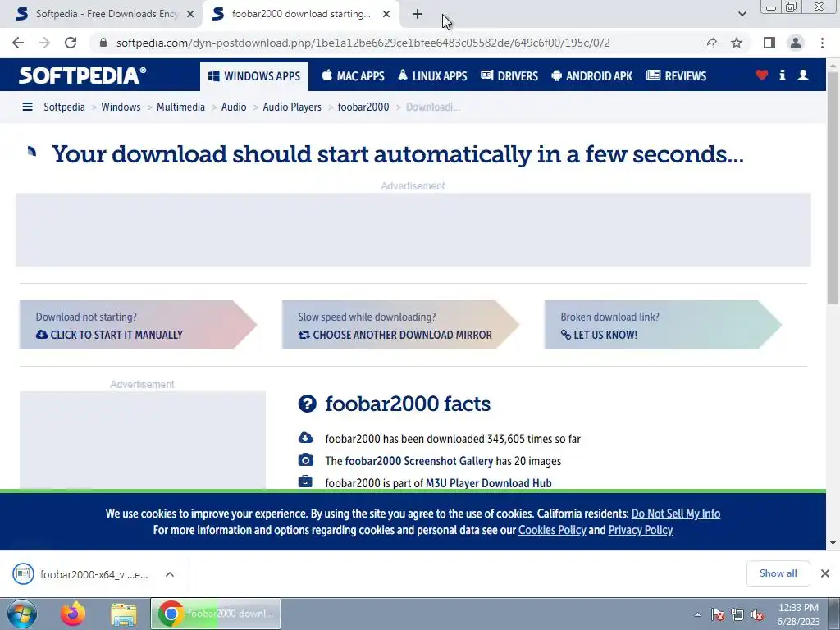Click the taskbar clock showing 12:33 PM
The image size is (840, 630).
(798, 614)
